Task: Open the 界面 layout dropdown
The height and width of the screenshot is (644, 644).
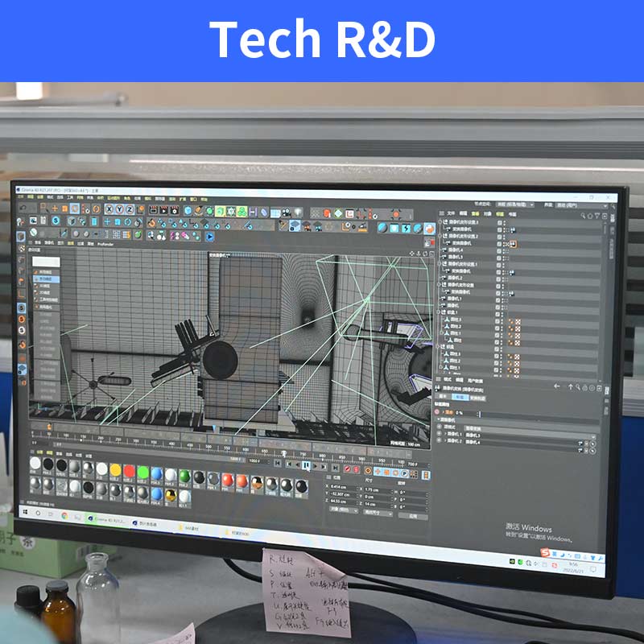Action: pos(580,205)
